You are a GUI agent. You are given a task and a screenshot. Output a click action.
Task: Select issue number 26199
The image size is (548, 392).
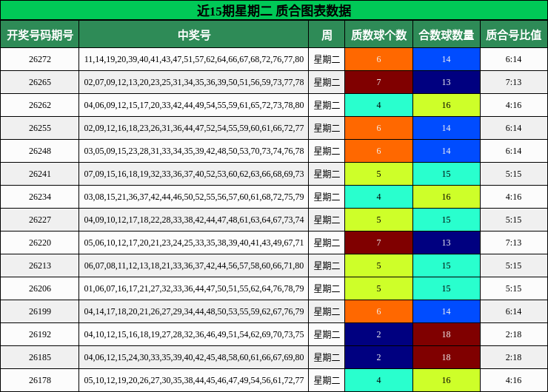point(40,311)
